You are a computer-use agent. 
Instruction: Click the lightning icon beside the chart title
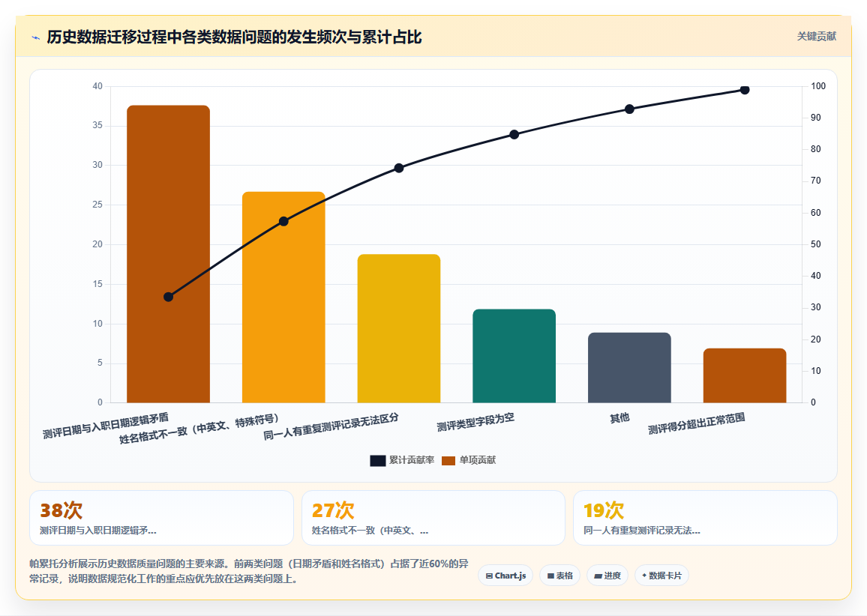(x=36, y=37)
